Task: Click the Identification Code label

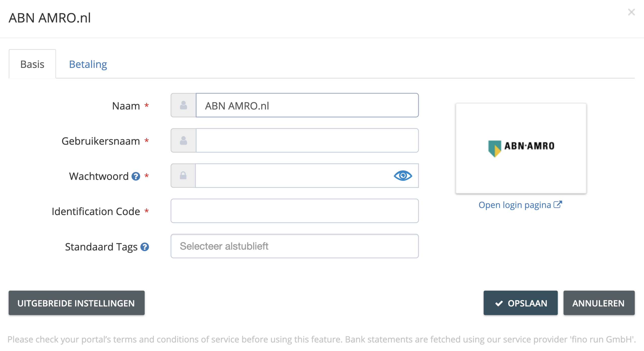Action: pos(96,211)
